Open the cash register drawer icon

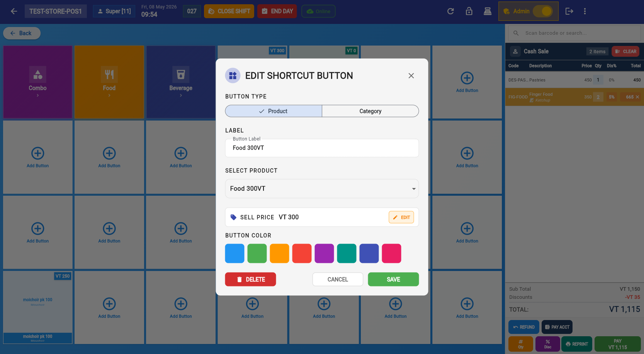coord(488,11)
